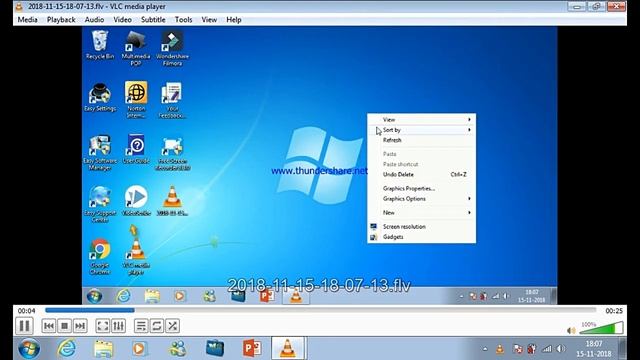Launch Internet Explorer from outer taskbar

click(67, 349)
